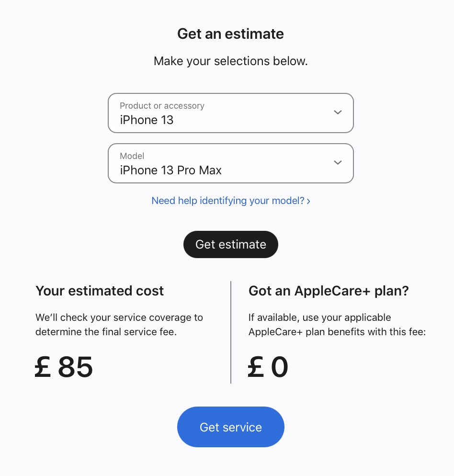Click the 'Get an estimate' heading

coord(230,34)
